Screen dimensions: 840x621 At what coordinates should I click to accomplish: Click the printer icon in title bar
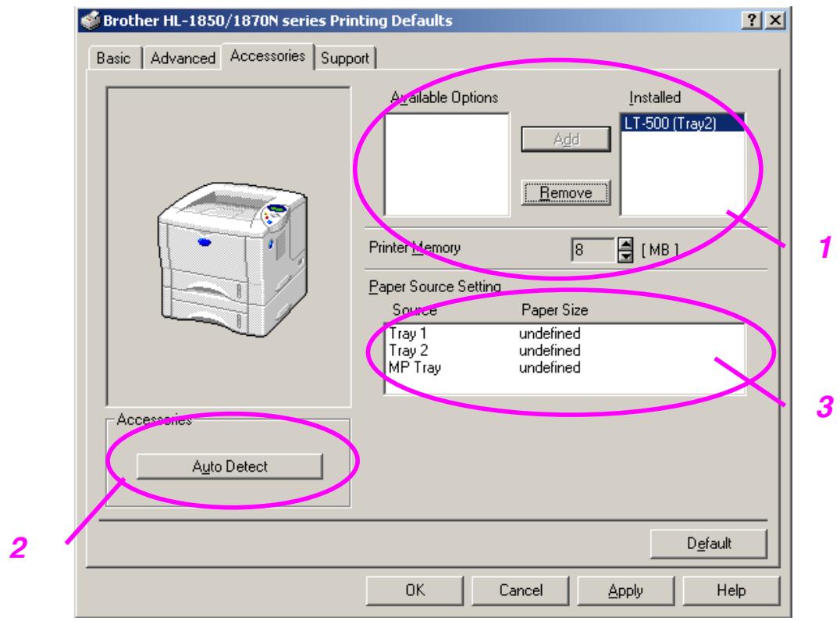(91, 20)
